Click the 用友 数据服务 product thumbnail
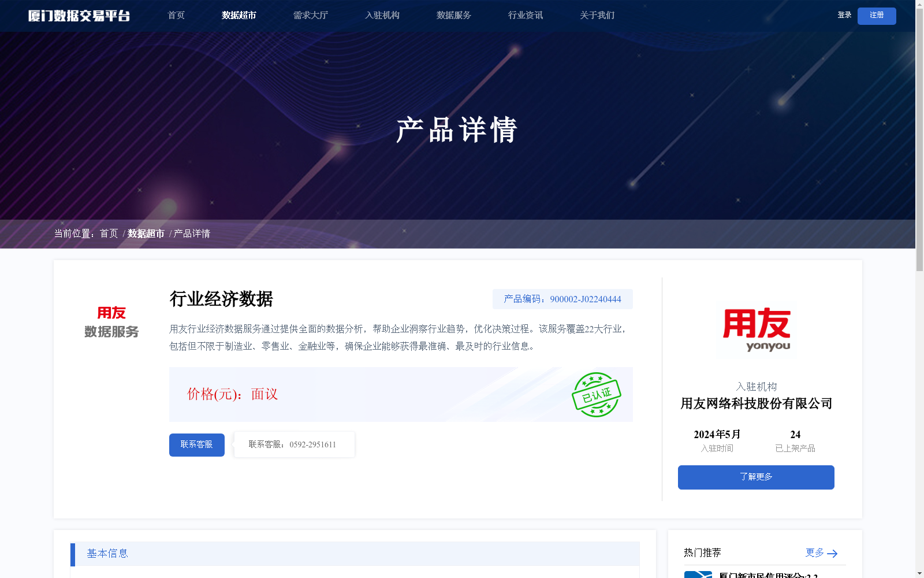 (x=111, y=323)
